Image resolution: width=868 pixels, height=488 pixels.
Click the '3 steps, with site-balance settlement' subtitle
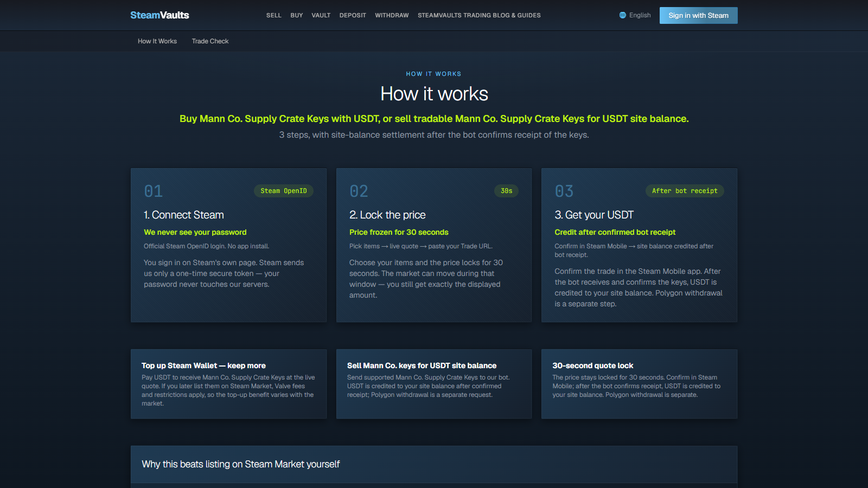point(434,134)
